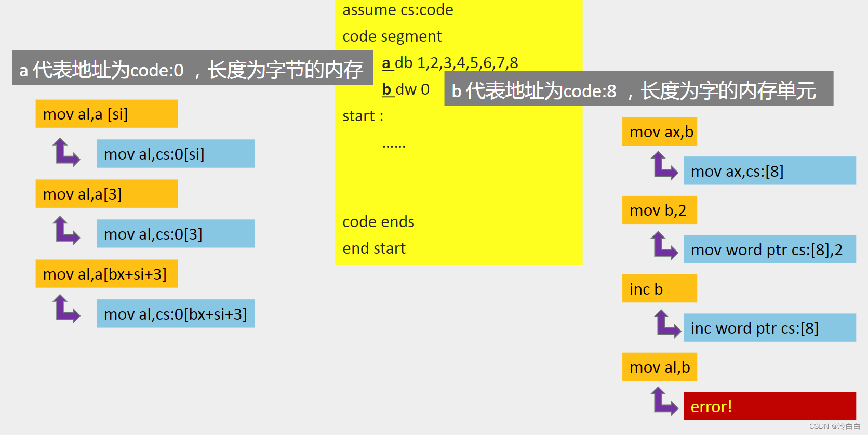The height and width of the screenshot is (435, 868).
Task: Click the 'assume cs:code' line
Action: [398, 9]
